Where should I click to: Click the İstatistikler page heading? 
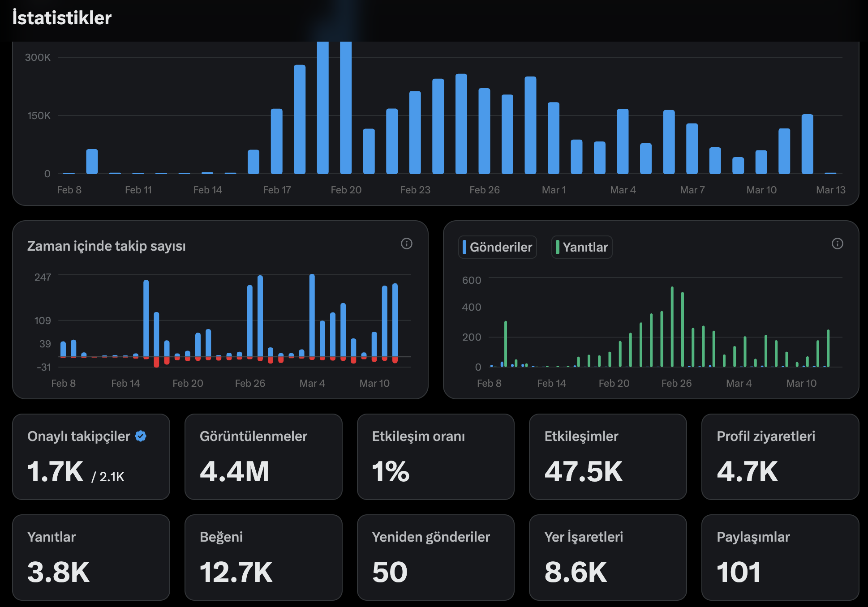[62, 18]
